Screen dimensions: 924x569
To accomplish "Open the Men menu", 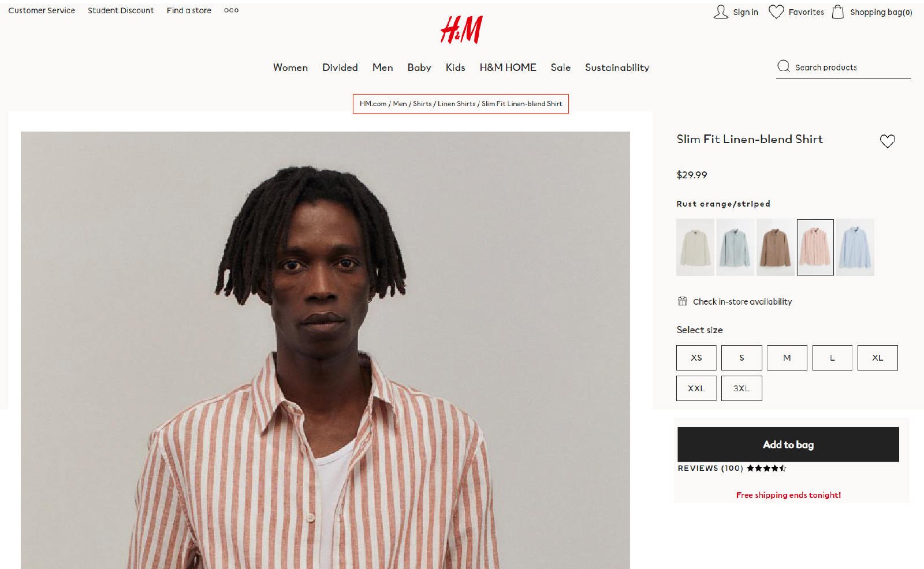I will click(382, 68).
